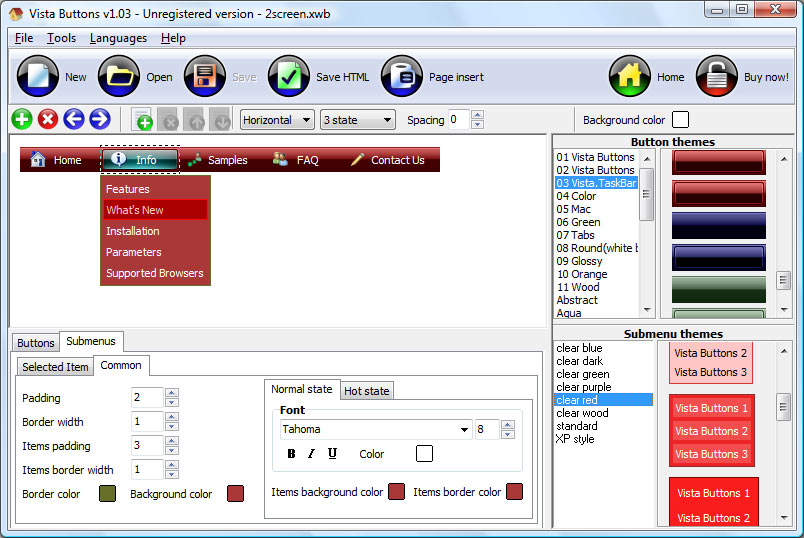Click the Save HTML checkmark icon
804x538 pixels.
[289, 76]
